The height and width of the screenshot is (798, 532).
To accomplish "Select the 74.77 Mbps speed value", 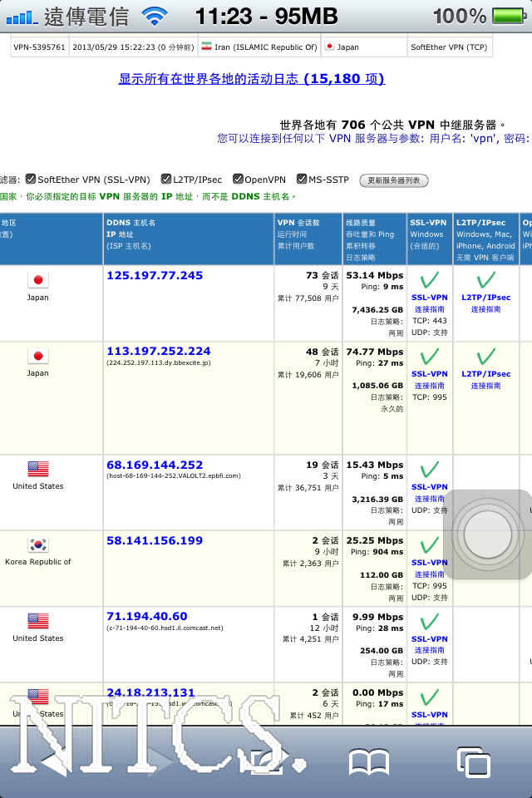I will tap(375, 352).
